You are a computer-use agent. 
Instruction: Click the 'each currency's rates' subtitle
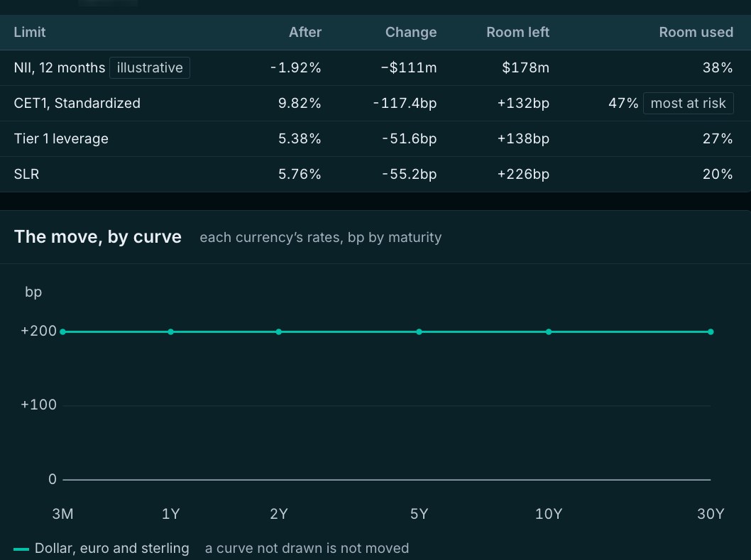click(x=320, y=237)
